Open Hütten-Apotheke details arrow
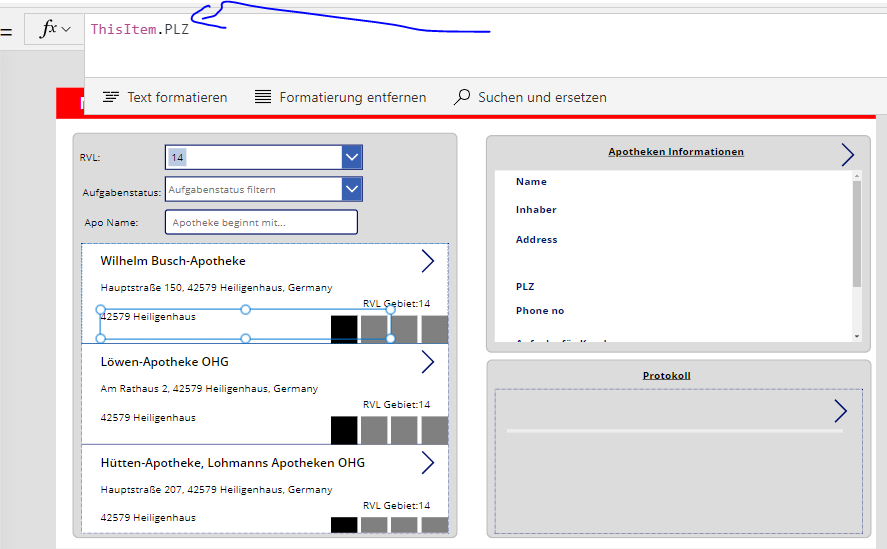This screenshot has height=549, width=887. (x=428, y=462)
